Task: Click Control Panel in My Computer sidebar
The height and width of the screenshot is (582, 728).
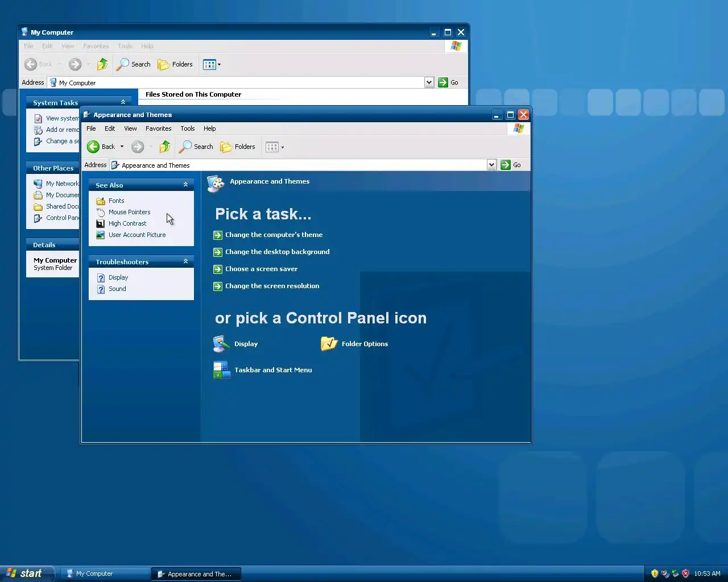Action: [63, 218]
